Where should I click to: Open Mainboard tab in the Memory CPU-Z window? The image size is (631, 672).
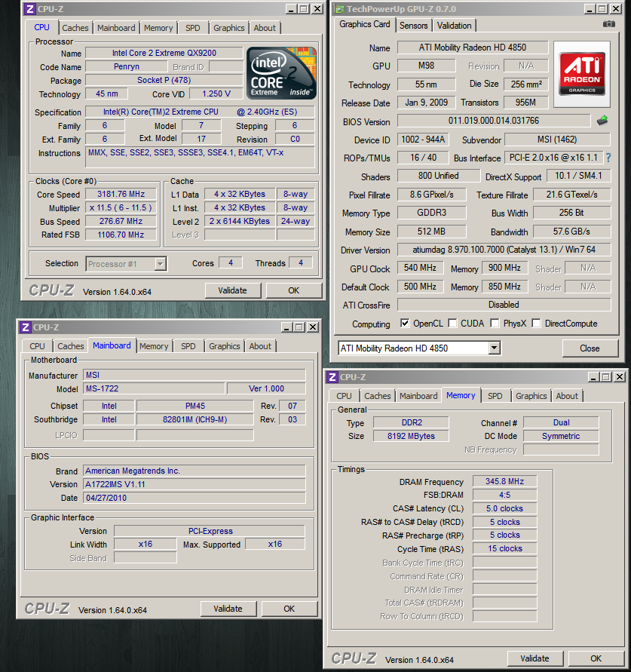pos(418,396)
